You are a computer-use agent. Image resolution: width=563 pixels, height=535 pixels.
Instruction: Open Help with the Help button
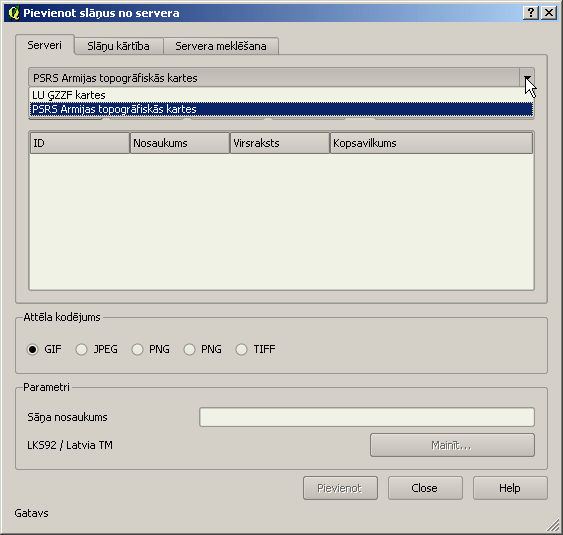510,488
